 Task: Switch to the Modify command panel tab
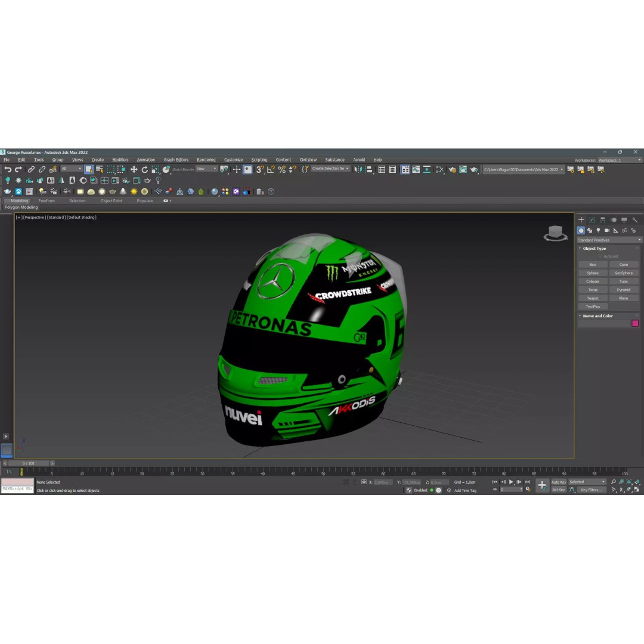point(592,220)
